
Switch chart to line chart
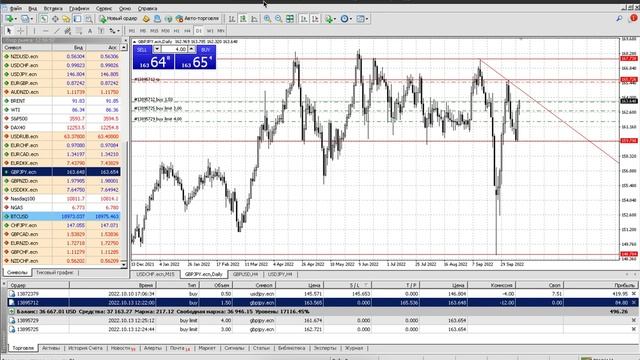(254, 19)
